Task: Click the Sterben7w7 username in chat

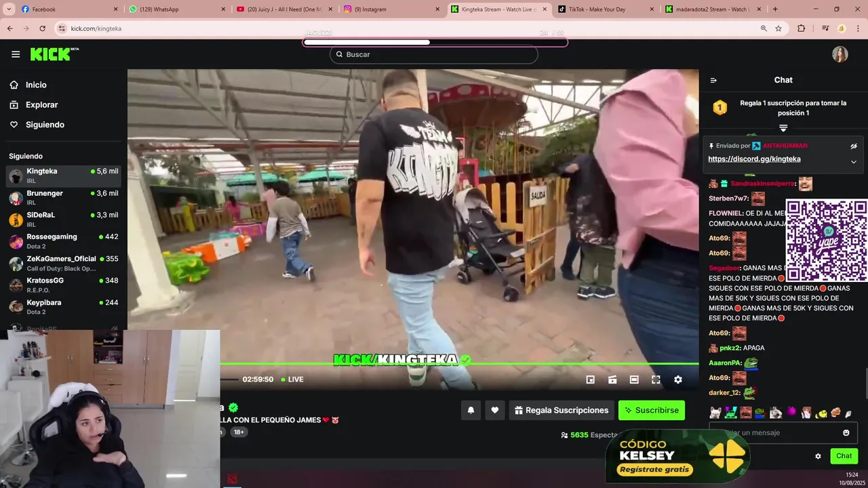Action: 728,199
